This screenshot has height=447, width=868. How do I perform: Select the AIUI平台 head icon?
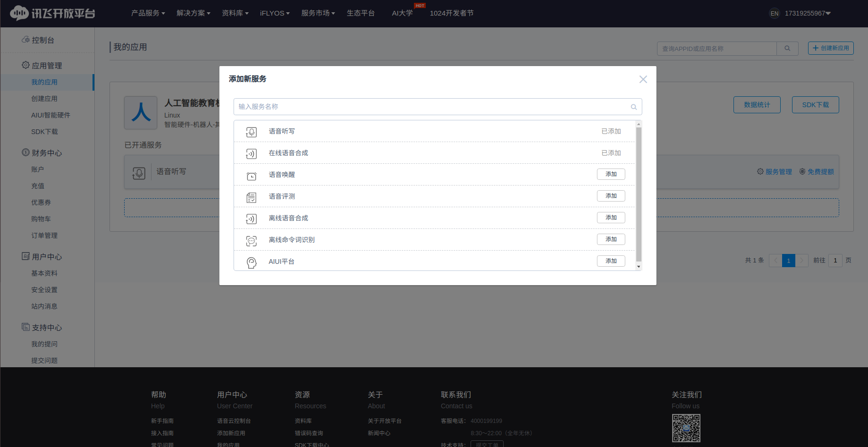pyautogui.click(x=251, y=262)
